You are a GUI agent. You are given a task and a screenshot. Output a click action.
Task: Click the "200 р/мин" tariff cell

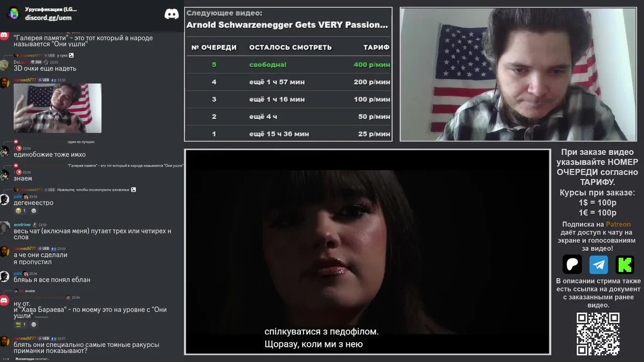(372, 82)
